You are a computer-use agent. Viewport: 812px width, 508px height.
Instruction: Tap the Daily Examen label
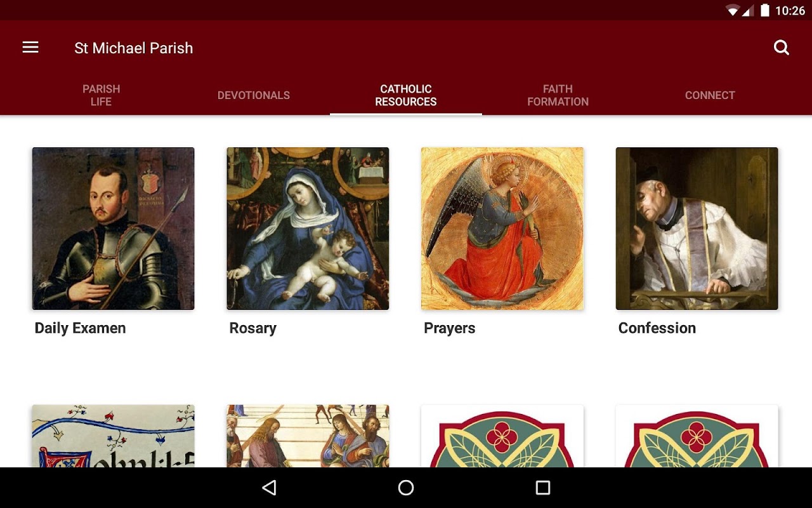tap(81, 328)
